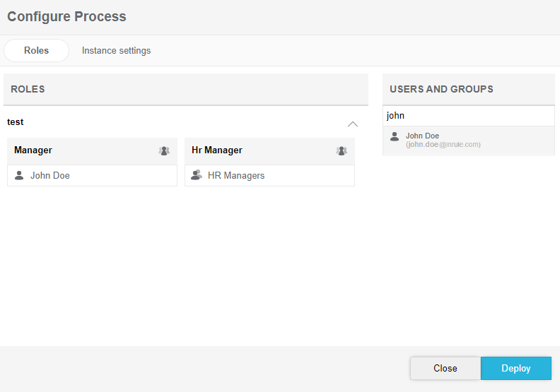560x392 pixels.
Task: Select John Doe assigned to Manager role
Action: coord(50,175)
